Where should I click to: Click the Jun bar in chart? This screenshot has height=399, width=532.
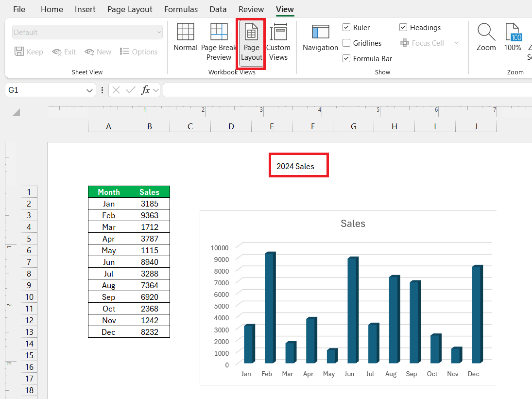coord(353,310)
